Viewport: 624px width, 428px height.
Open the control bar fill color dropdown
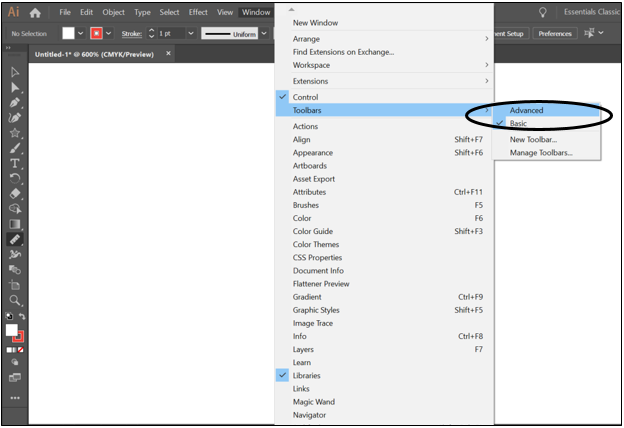80,33
